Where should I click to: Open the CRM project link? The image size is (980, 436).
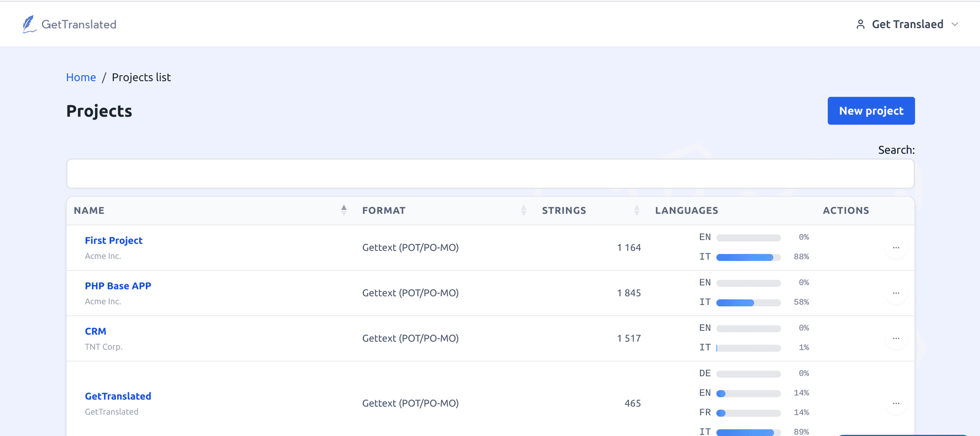(95, 331)
